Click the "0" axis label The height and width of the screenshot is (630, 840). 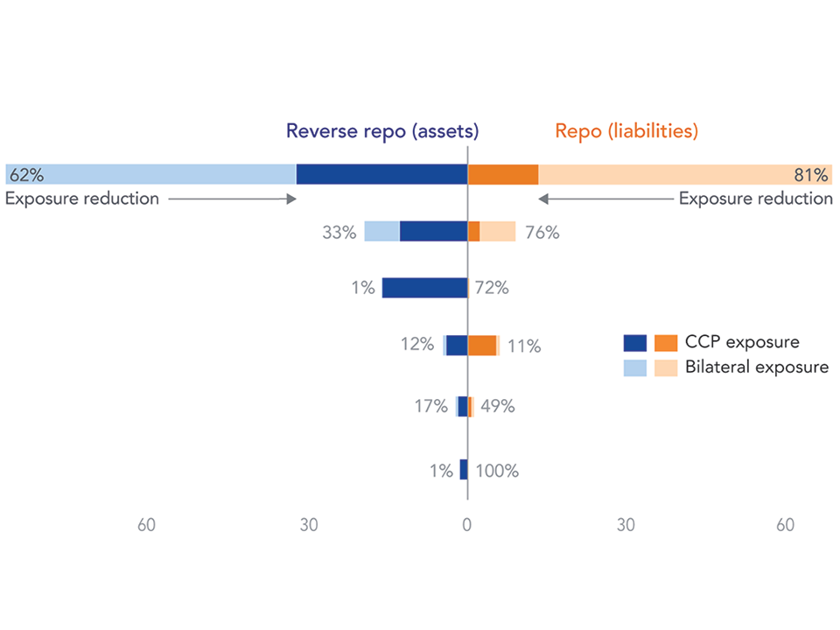468,526
